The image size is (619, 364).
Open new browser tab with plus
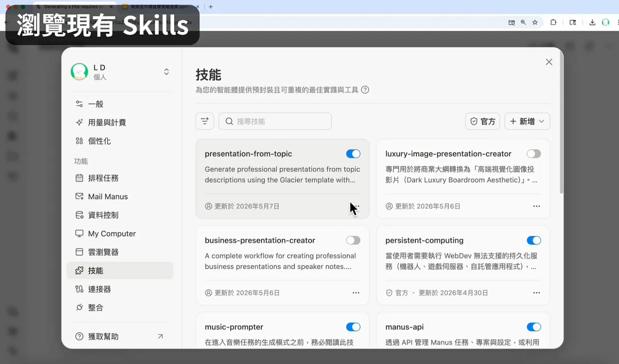tap(210, 7)
